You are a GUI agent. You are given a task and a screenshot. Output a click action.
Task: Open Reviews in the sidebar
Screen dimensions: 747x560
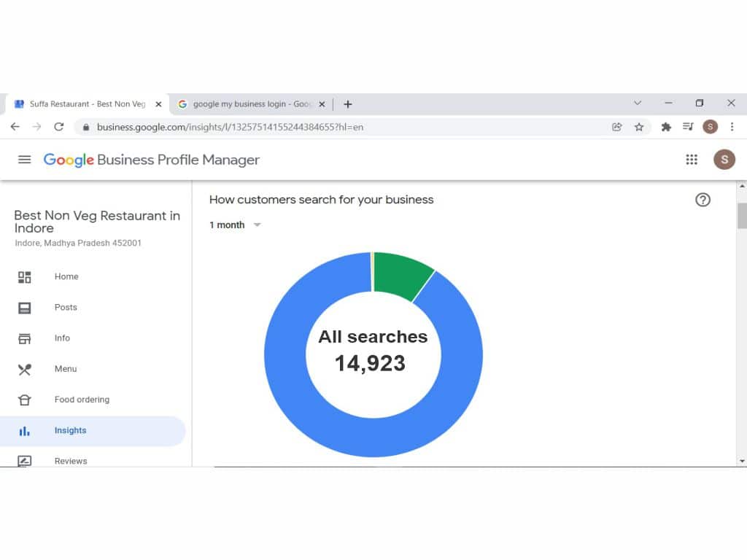[70, 461]
